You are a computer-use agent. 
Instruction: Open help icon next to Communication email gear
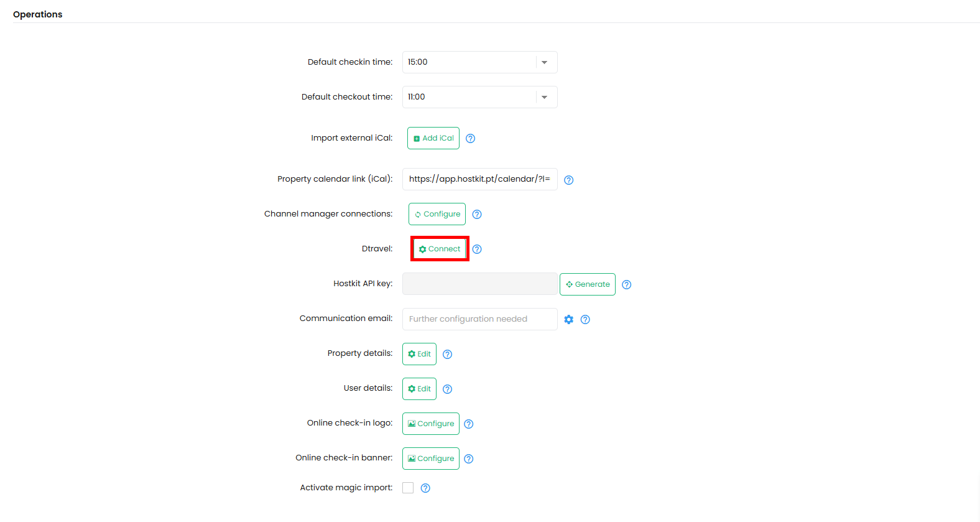(x=585, y=319)
